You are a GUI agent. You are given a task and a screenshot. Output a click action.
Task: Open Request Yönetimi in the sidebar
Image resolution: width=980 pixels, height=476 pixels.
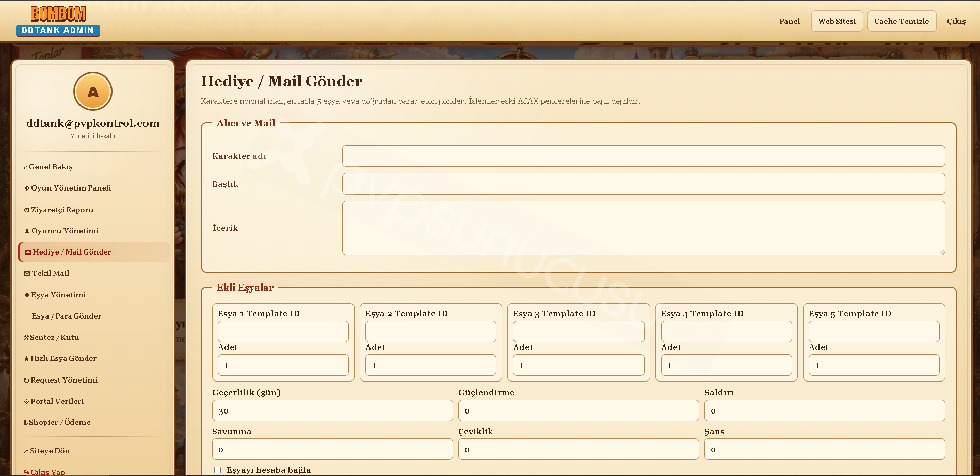pyautogui.click(x=60, y=380)
